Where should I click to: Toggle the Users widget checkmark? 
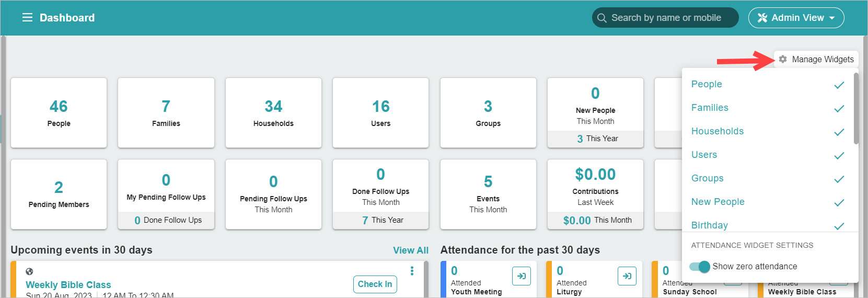coord(839,155)
